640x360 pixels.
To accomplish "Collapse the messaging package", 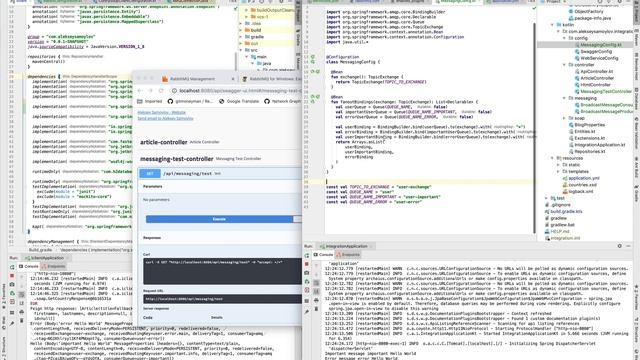I will click(565, 98).
